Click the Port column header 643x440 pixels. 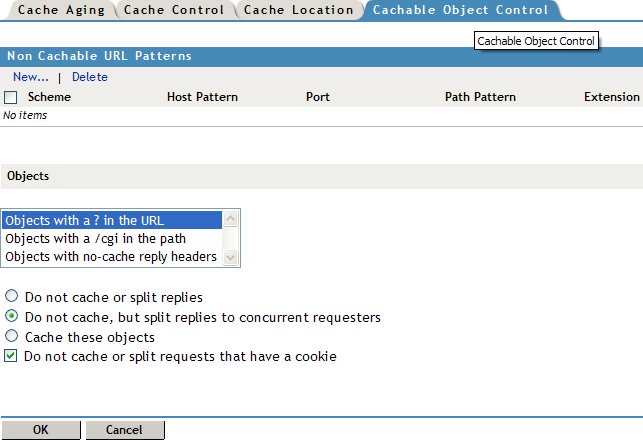tap(318, 98)
